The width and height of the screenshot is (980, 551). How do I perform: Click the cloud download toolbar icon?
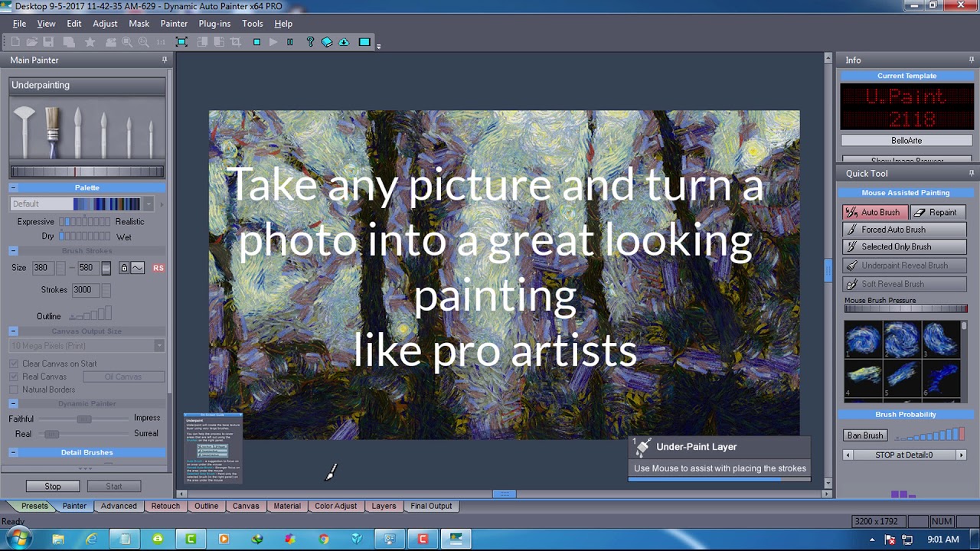[344, 42]
